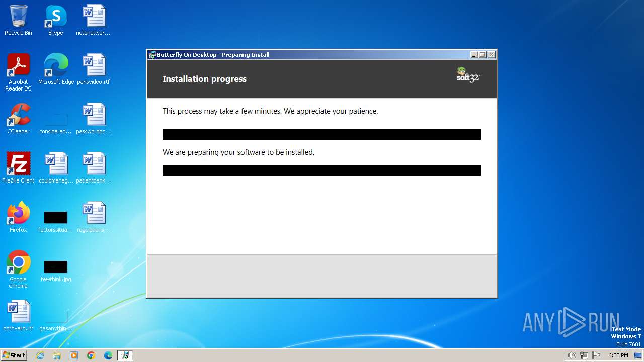Open Chrome from the taskbar
This screenshot has width=644, height=362.
click(91, 355)
